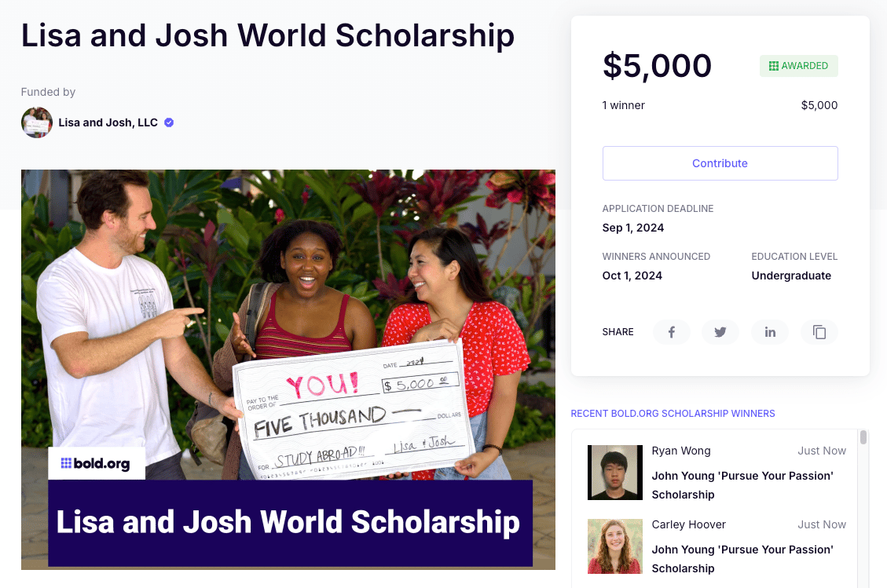This screenshot has height=588, width=887.
Task: Open Carley Hoover's John Young scholarship link
Action: click(742, 559)
